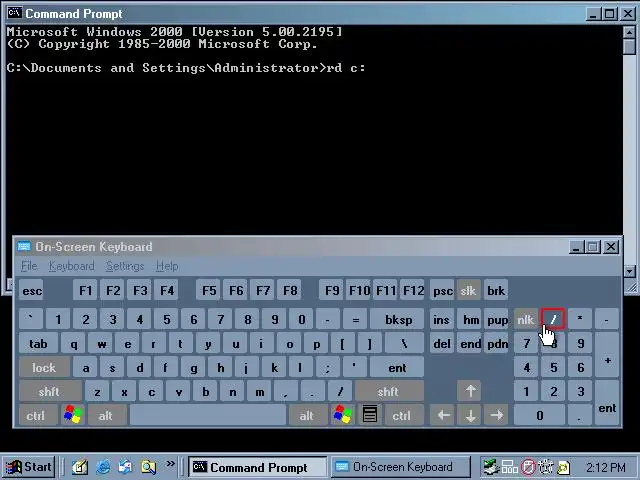Click the F1 function key

click(85, 290)
